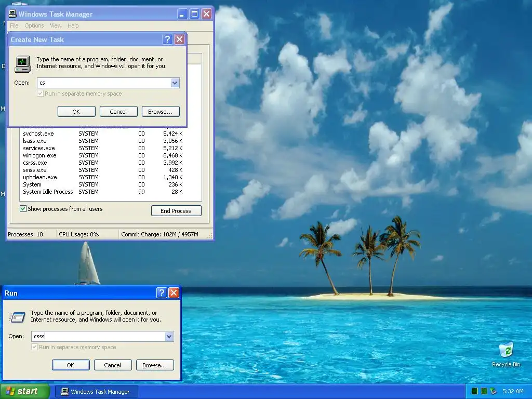Viewport: 532px width, 399px height.
Task: Click Commit Charge in status bar
Action: (x=159, y=234)
